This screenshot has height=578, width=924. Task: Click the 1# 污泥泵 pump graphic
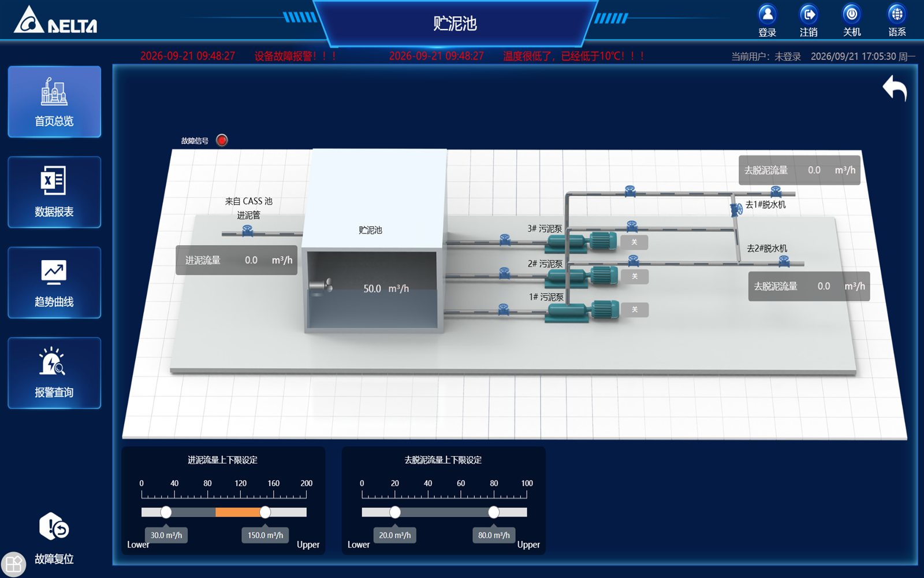(x=582, y=310)
